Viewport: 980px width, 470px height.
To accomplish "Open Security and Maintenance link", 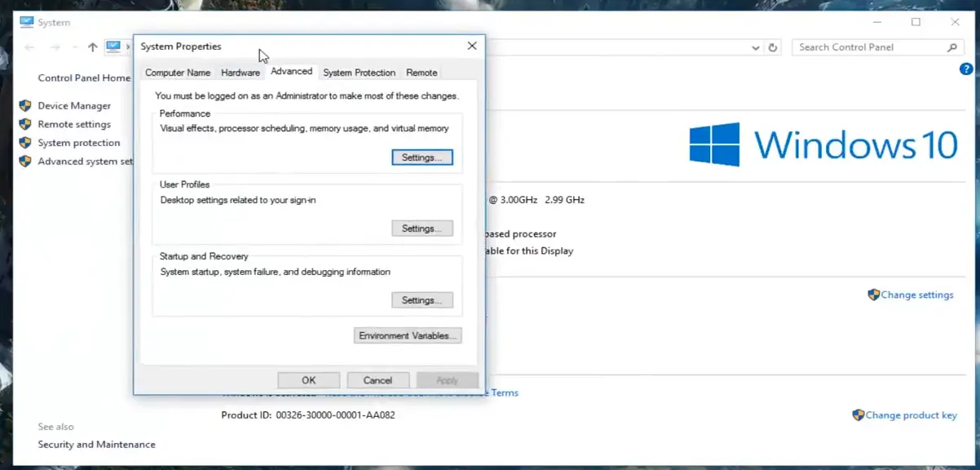I will point(96,445).
